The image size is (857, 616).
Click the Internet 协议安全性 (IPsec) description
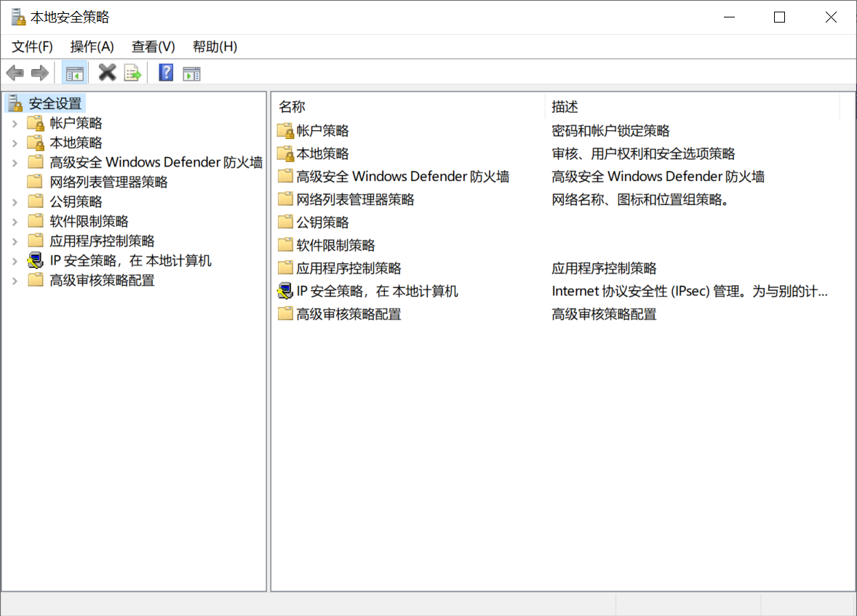coord(690,292)
